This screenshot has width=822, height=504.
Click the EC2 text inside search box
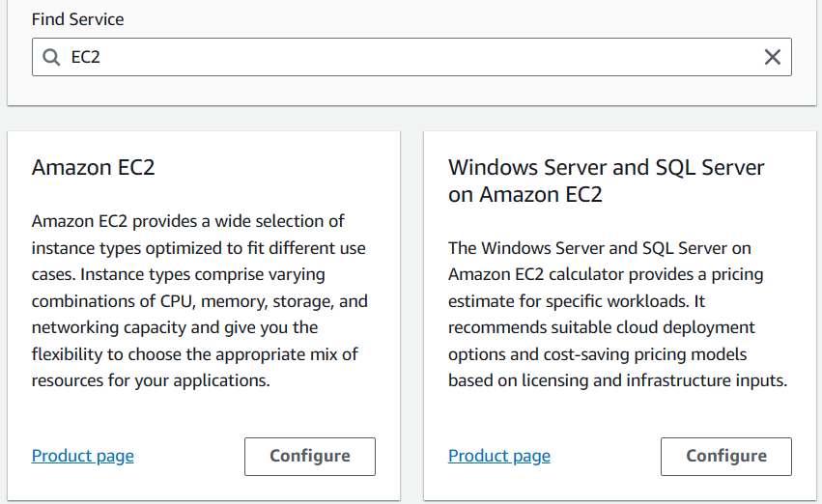(x=85, y=57)
